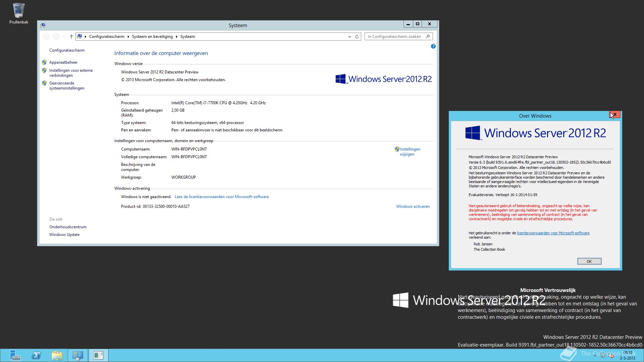Minimize the Systeem window

point(408,24)
